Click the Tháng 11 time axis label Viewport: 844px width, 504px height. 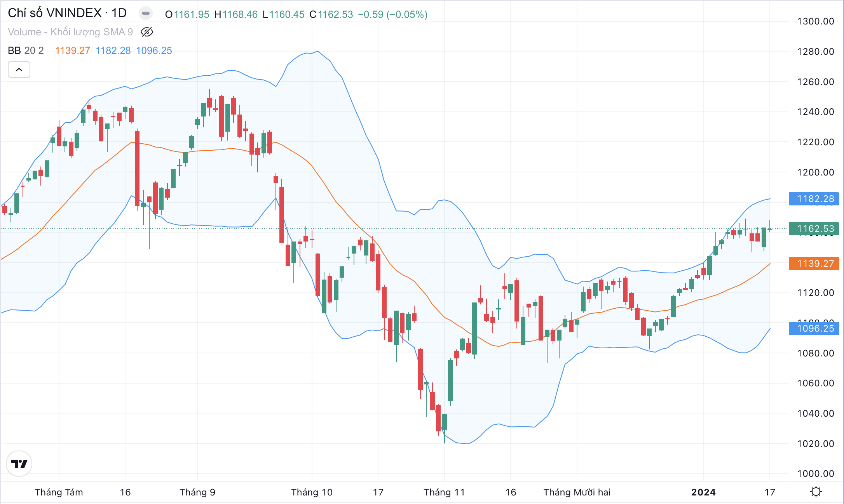[x=444, y=492]
